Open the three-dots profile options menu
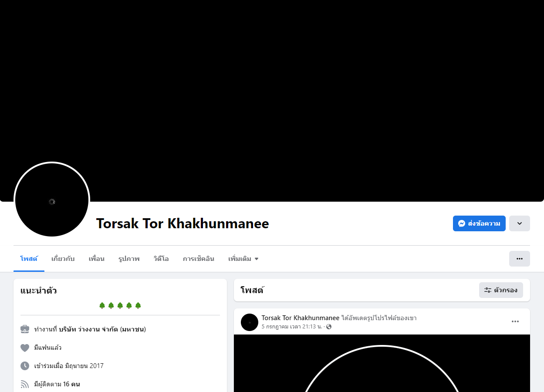The height and width of the screenshot is (392, 544). tap(520, 259)
